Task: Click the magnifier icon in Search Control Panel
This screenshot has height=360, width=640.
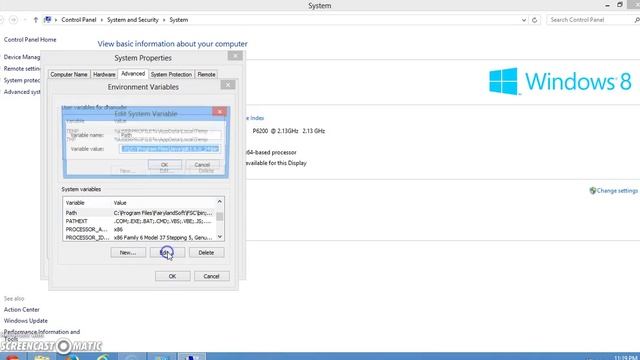Action: coord(637,20)
